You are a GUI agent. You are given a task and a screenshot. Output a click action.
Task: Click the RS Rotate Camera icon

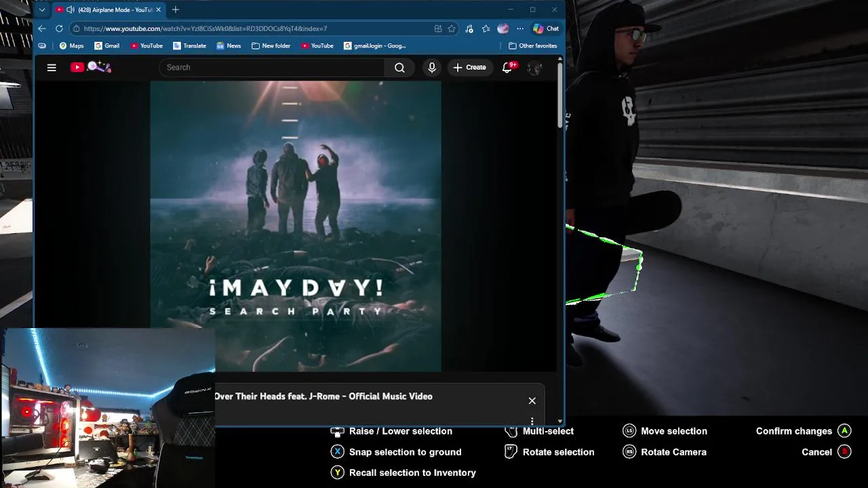pos(629,451)
